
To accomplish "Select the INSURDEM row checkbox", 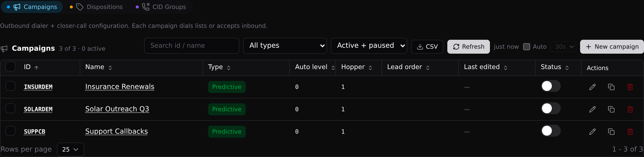I will (x=10, y=86).
